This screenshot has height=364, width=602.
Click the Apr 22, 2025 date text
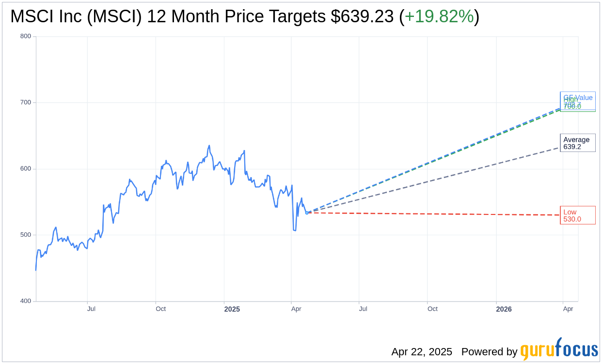tap(422, 352)
